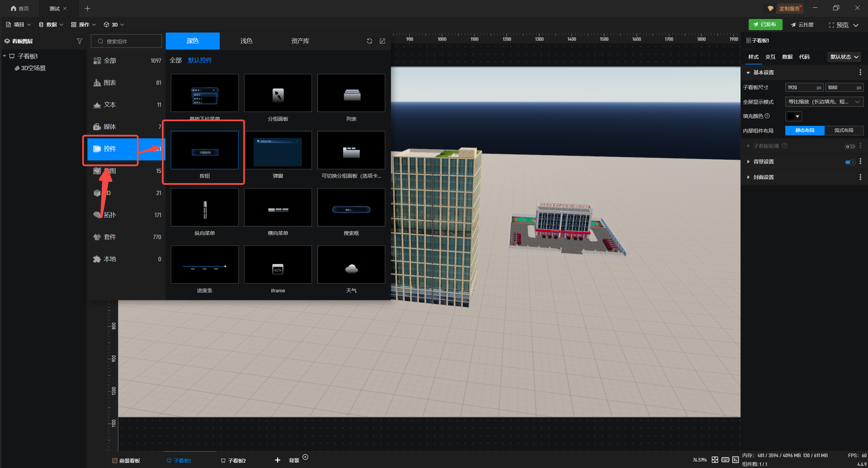Open the fill color swatch picker

793,116
